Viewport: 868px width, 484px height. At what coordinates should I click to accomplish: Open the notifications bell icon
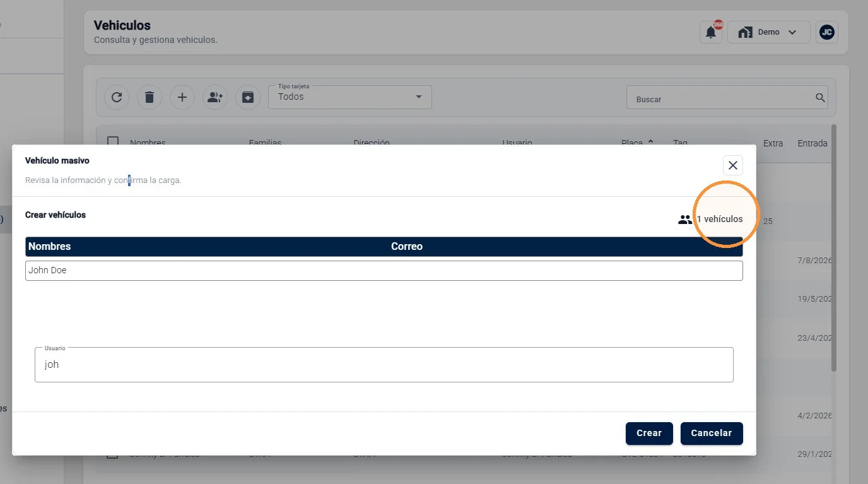click(x=711, y=32)
